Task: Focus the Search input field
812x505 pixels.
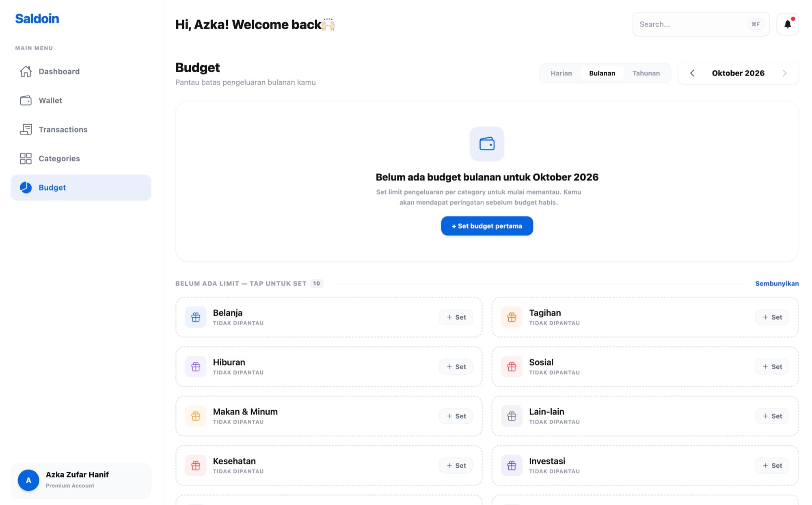Action: [x=701, y=24]
